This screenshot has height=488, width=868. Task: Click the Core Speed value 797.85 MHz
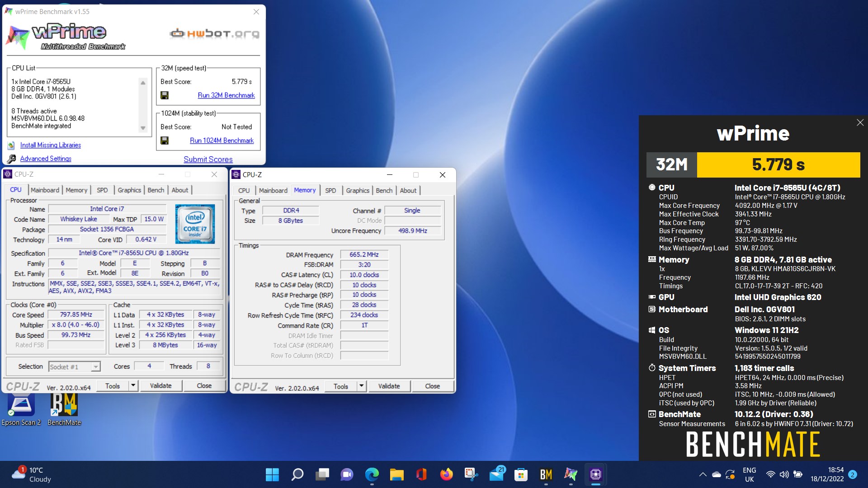(76, 314)
